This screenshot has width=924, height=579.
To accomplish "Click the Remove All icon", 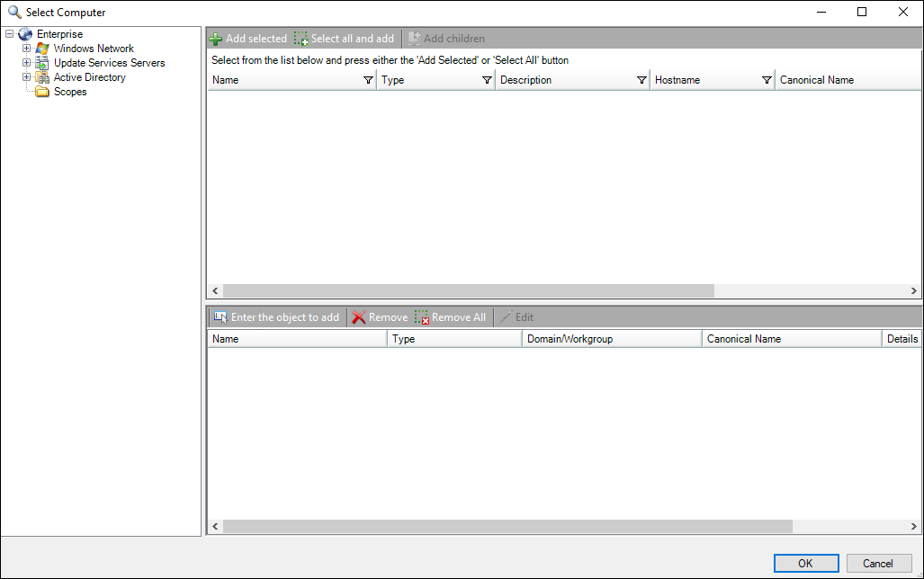I will pos(420,316).
